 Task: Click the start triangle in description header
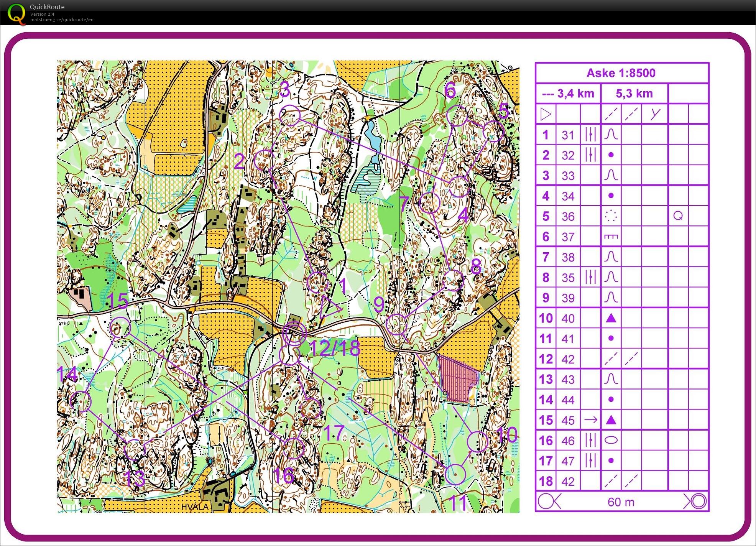546,114
